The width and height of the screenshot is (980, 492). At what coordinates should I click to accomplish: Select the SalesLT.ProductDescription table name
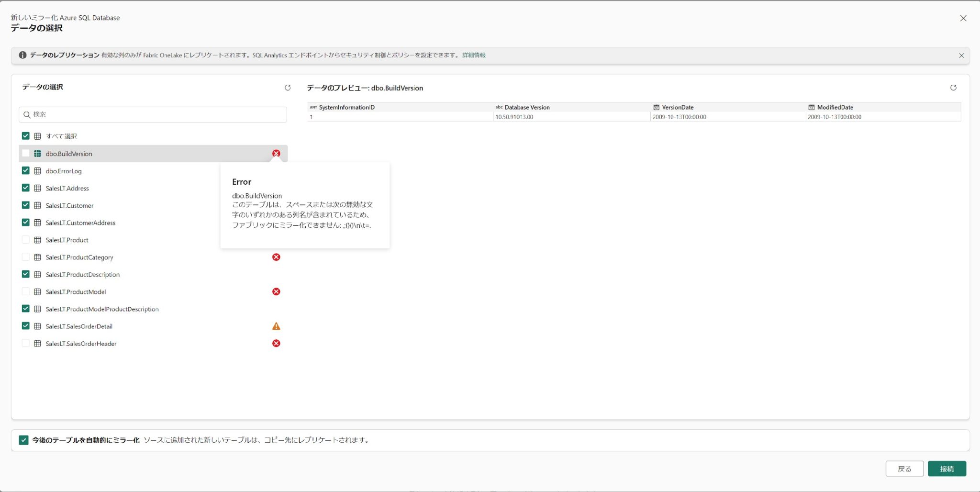(82, 275)
